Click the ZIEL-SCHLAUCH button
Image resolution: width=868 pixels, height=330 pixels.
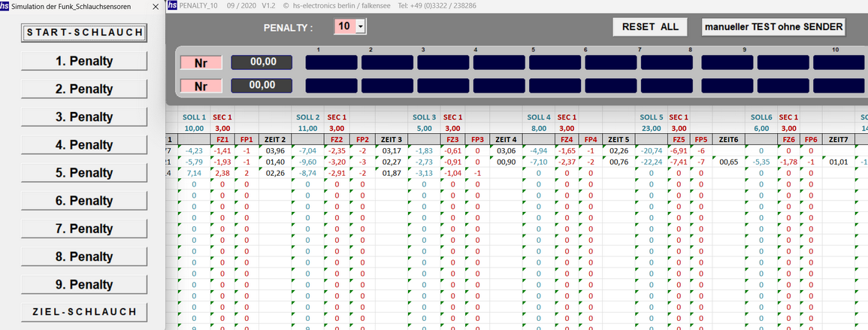click(83, 312)
